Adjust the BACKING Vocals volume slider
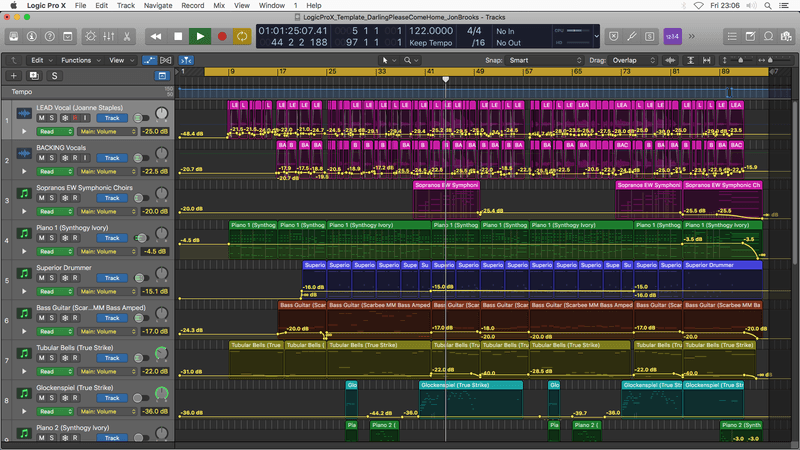Screen dimensions: 800x450 pyautogui.click(x=141, y=158)
